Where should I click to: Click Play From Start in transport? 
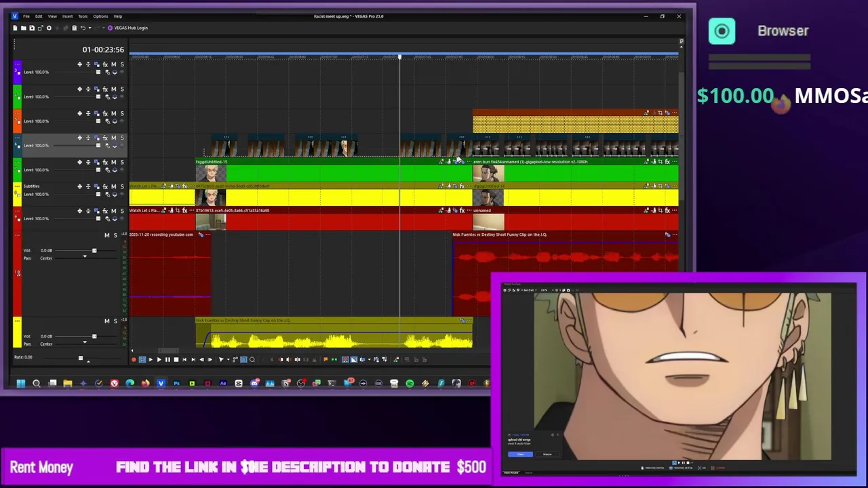[x=151, y=360]
